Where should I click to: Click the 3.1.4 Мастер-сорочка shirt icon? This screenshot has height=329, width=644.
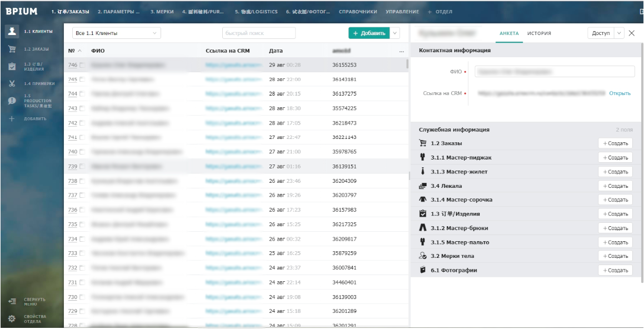(423, 200)
